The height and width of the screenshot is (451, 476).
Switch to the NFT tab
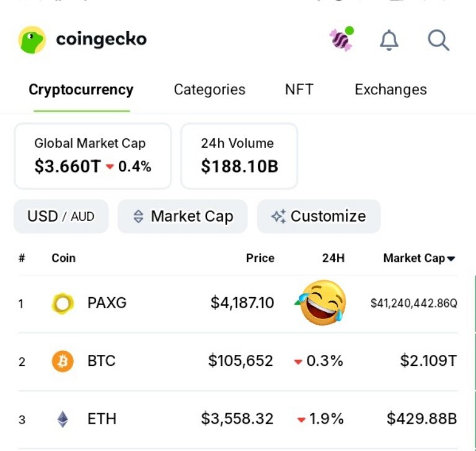(x=299, y=89)
